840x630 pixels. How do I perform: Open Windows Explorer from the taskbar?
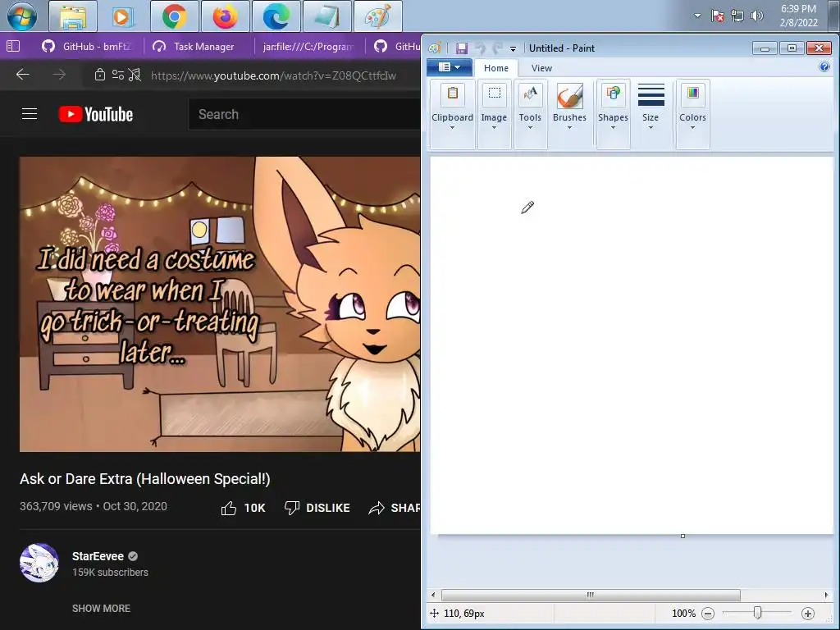point(73,16)
